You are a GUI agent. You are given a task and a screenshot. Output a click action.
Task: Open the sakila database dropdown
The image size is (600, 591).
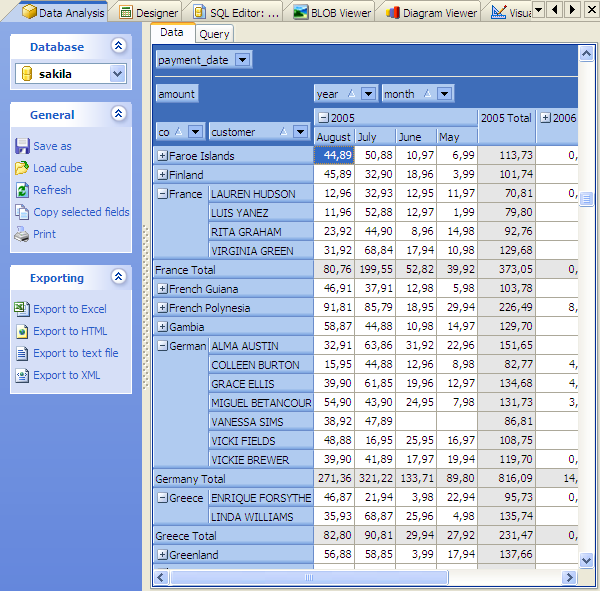117,74
